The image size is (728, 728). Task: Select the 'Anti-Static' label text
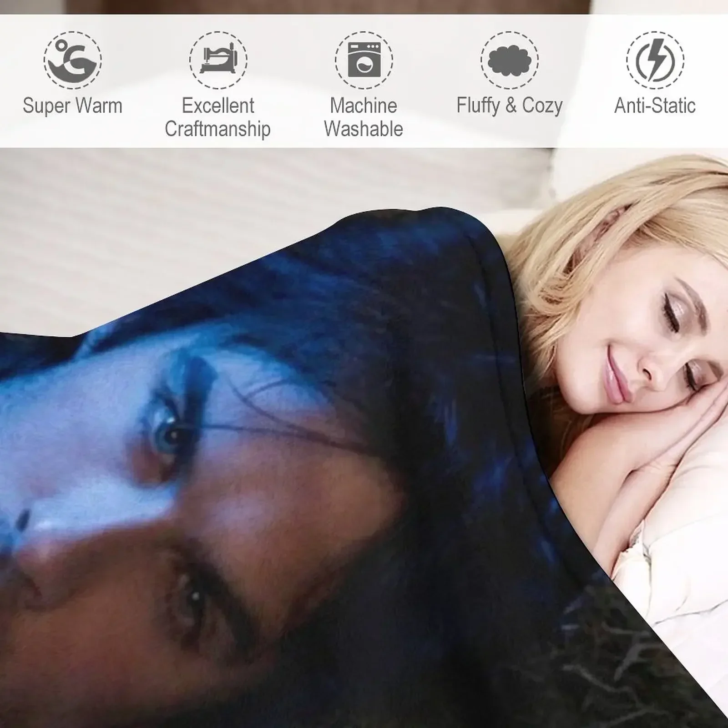coord(655,106)
